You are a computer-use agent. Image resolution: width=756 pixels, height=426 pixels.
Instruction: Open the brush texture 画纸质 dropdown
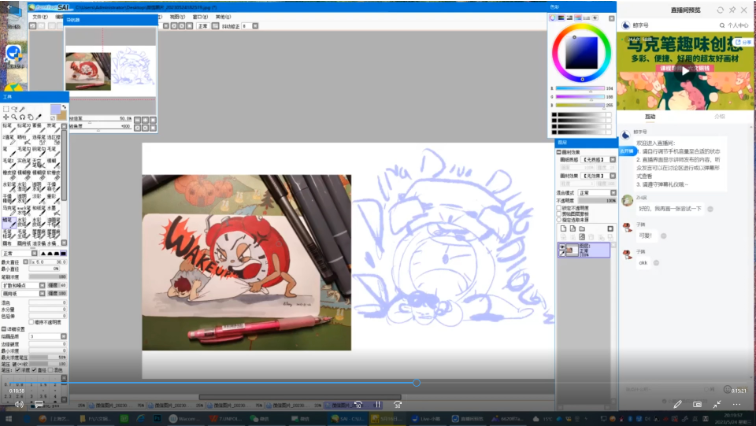(24, 293)
